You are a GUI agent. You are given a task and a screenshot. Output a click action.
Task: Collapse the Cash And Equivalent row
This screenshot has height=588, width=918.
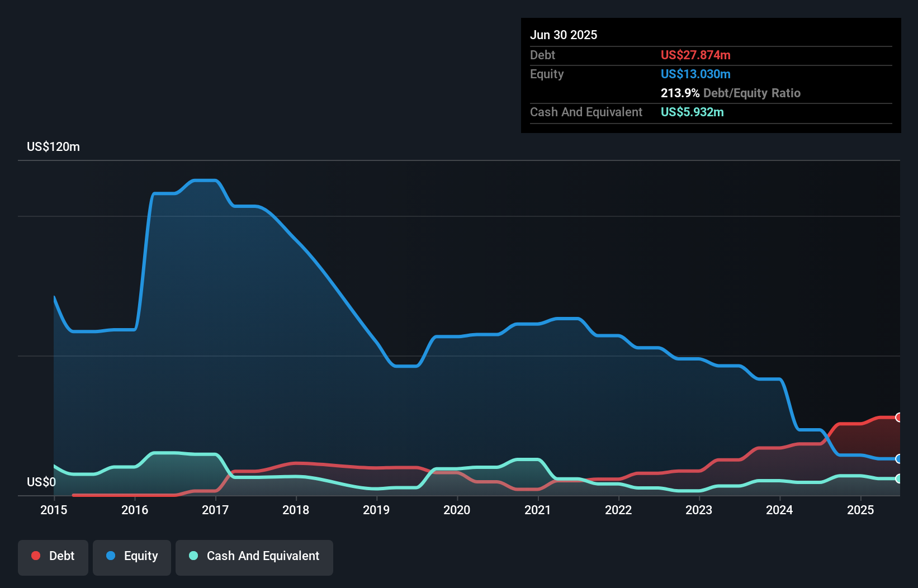pos(586,112)
